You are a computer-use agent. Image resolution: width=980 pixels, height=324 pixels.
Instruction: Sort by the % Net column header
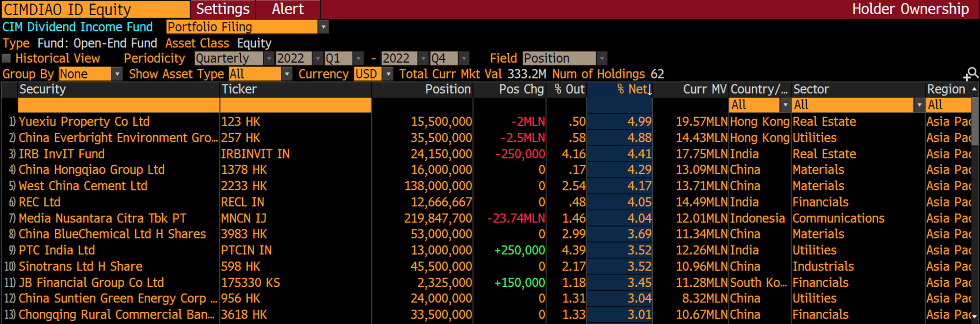coord(619,89)
